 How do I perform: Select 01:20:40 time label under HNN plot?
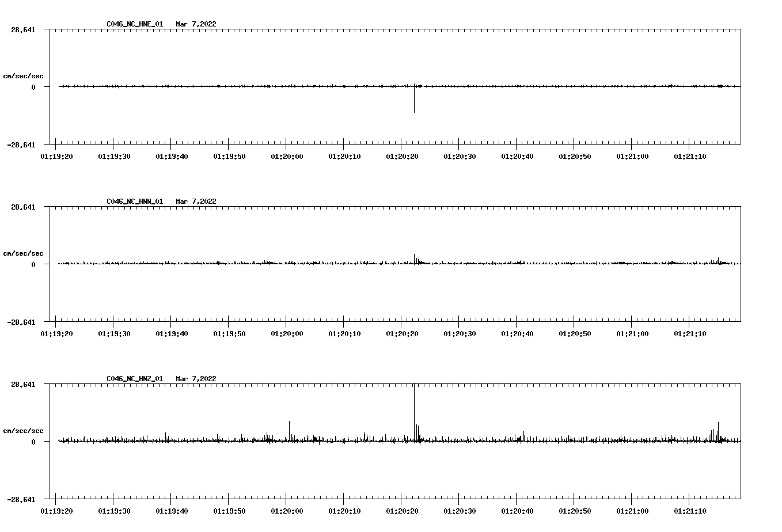coord(517,334)
